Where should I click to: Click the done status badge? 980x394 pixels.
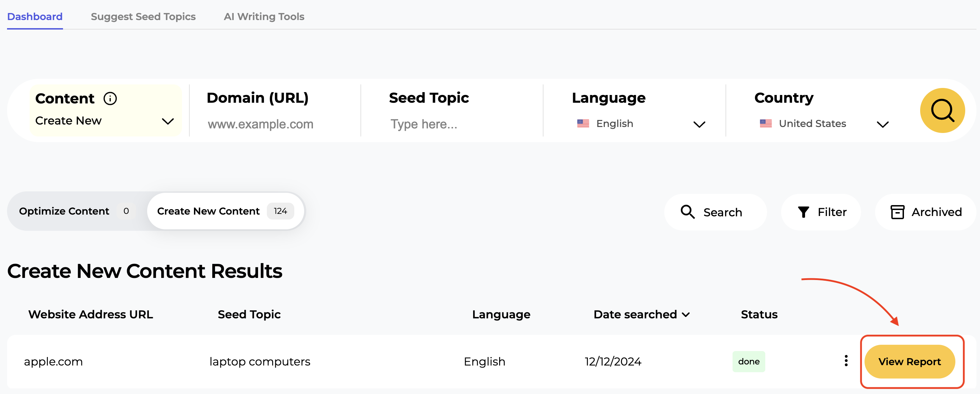[748, 362]
